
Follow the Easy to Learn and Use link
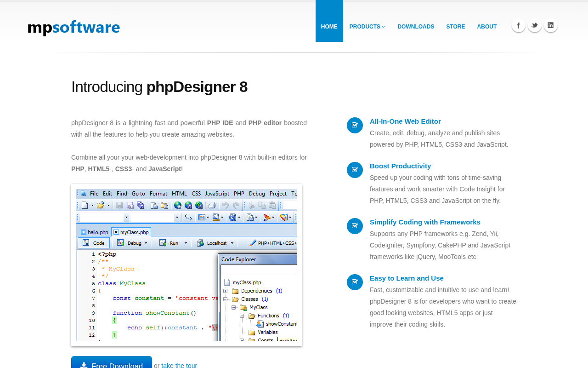(x=407, y=278)
